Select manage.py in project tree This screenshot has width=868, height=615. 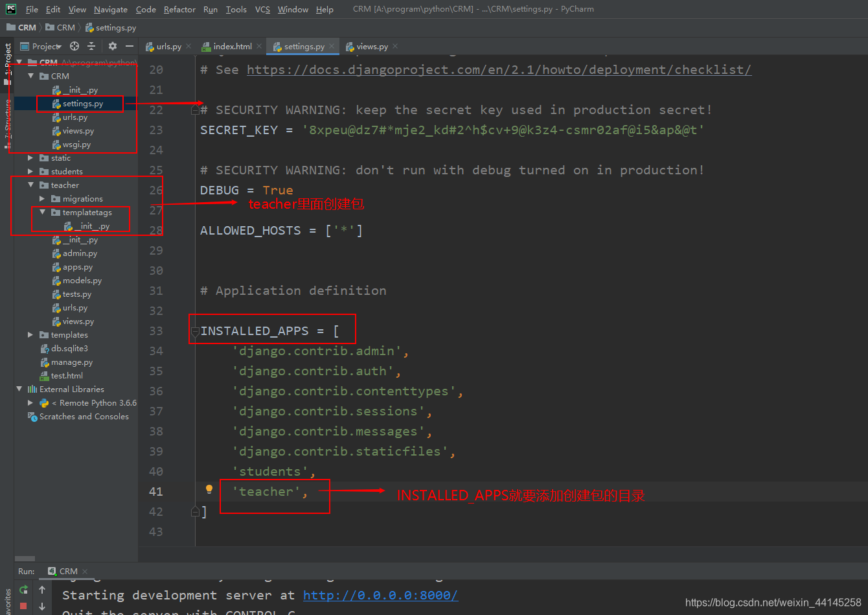pyautogui.click(x=71, y=362)
